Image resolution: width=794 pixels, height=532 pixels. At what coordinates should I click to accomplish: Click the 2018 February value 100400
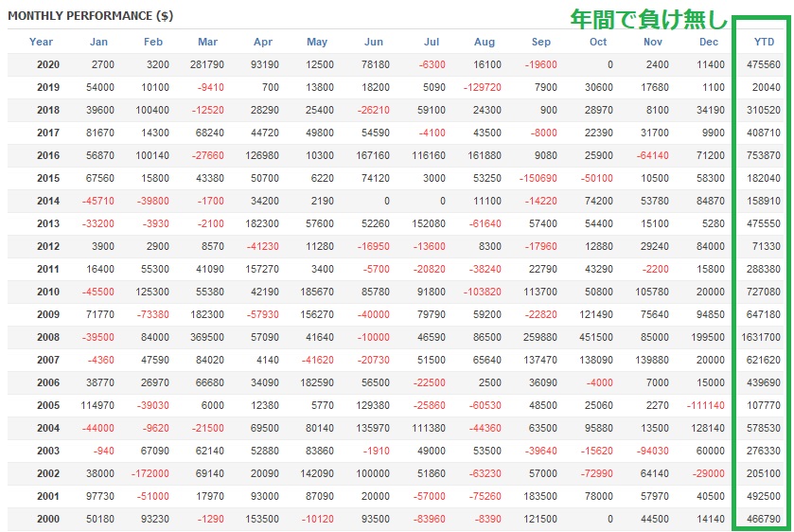[x=152, y=110]
